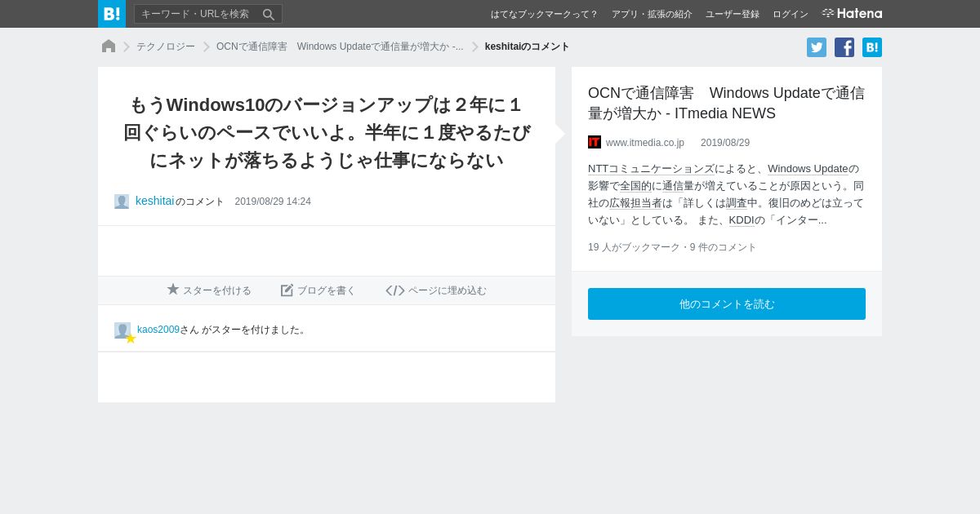Open keshitai user profile link
This screenshot has width=980, height=514.
(154, 201)
